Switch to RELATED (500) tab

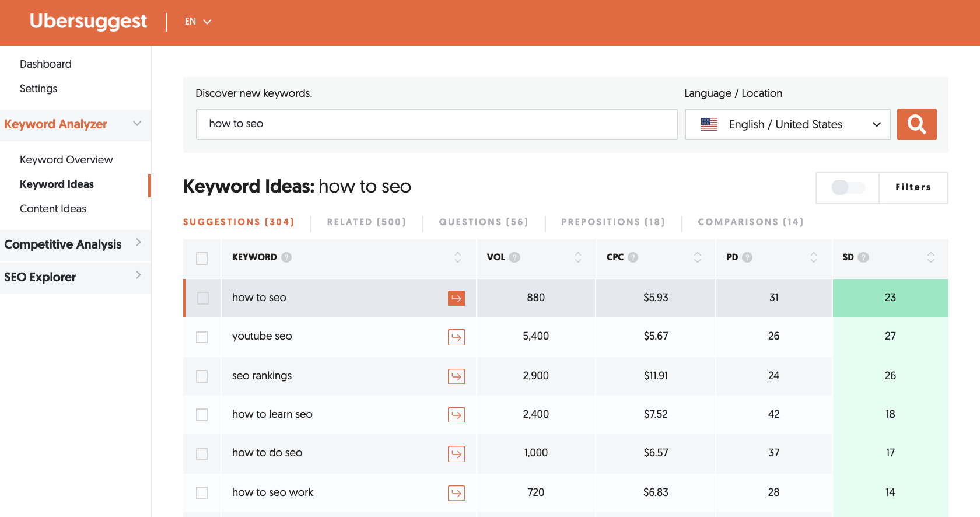(x=366, y=222)
